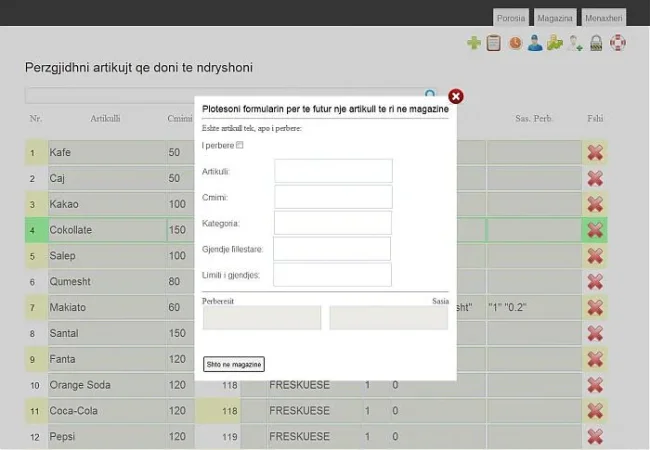The image size is (650, 450).
Task: Click the 'Limiti i gjendjes' input field
Action: (x=332, y=275)
